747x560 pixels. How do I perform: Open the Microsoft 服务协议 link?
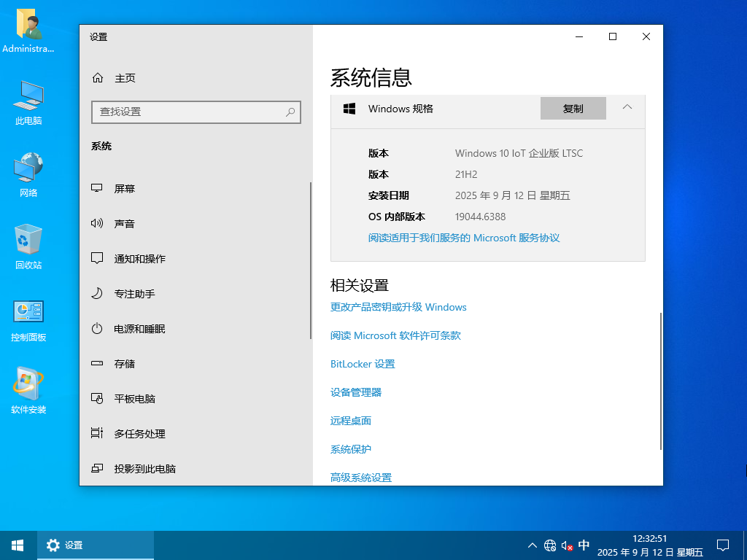pos(464,238)
